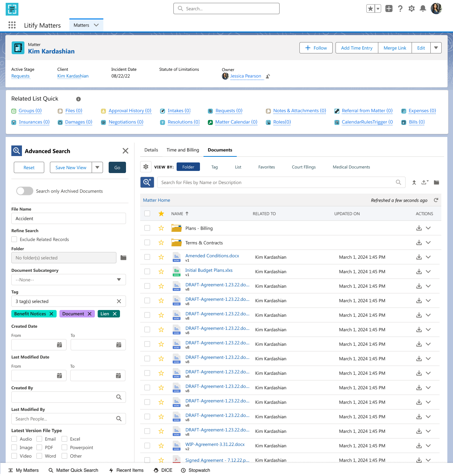Image resolution: width=453 pixels, height=476 pixels.
Task: Open the Jessica Pearson owner link
Action: coord(246,76)
